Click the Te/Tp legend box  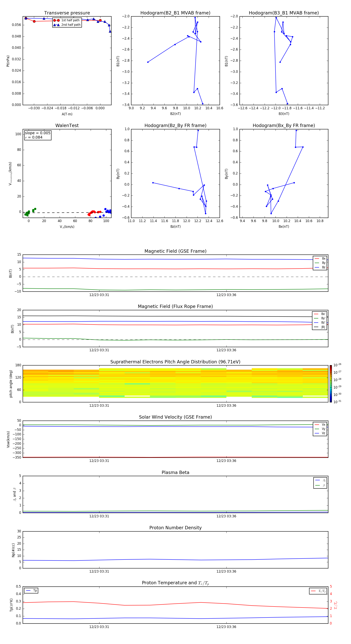[318, 591]
